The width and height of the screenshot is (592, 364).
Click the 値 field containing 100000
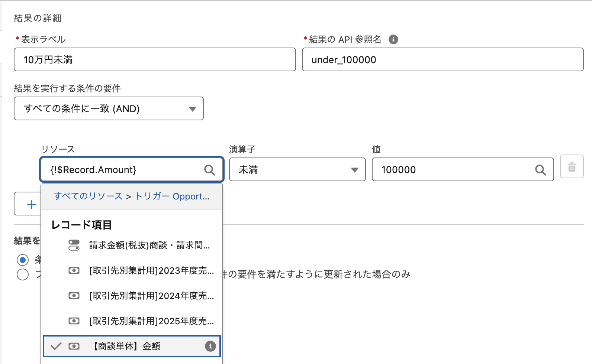463,170
